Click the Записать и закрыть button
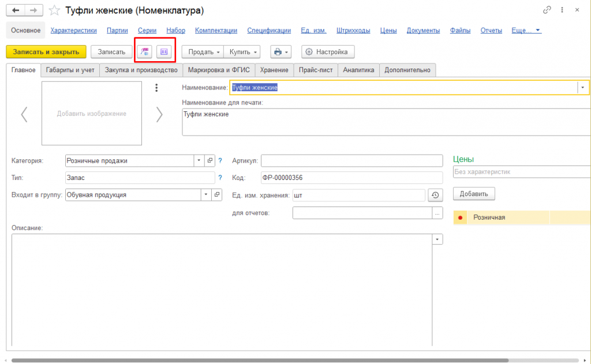 point(46,51)
